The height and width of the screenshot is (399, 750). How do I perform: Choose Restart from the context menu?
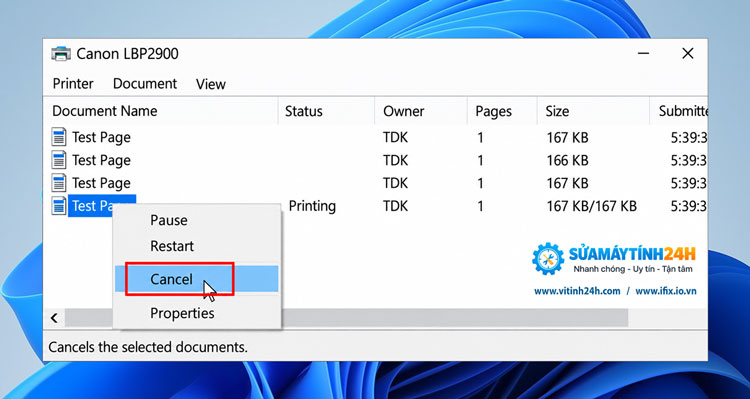(x=197, y=246)
